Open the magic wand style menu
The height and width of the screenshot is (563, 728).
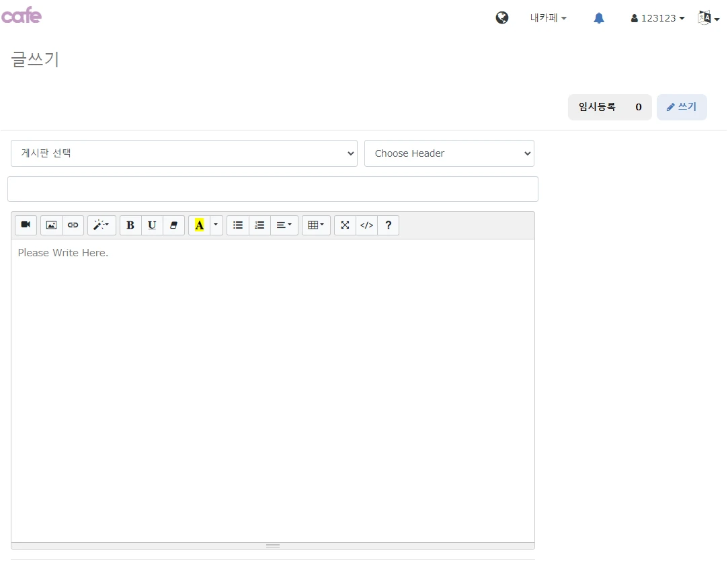102,225
